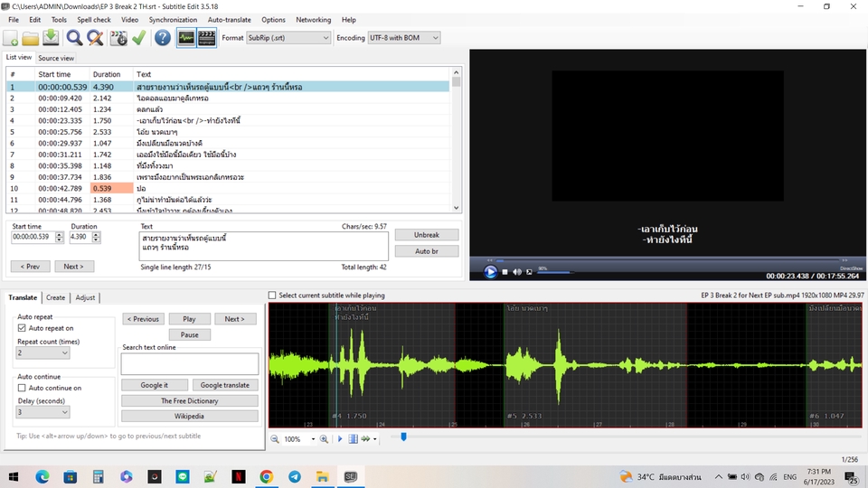Click the Start time spinner arrows
The height and width of the screenshot is (488, 868).
[x=60, y=237]
